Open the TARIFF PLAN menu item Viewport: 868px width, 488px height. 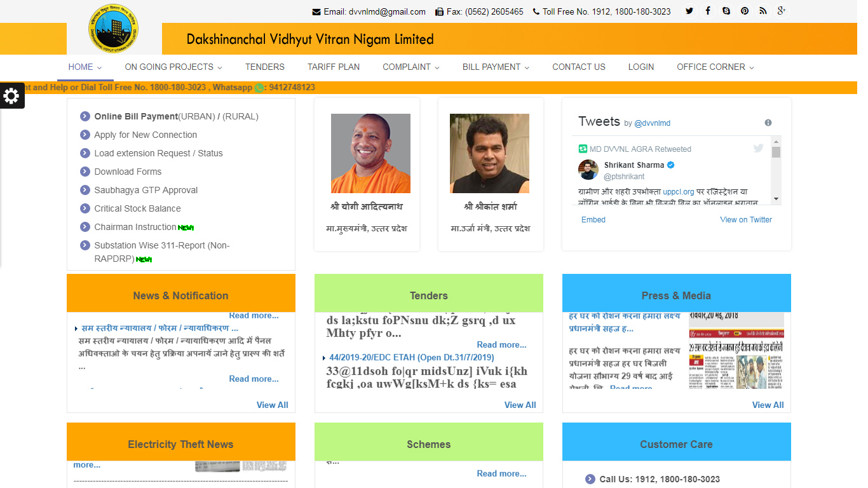[334, 67]
